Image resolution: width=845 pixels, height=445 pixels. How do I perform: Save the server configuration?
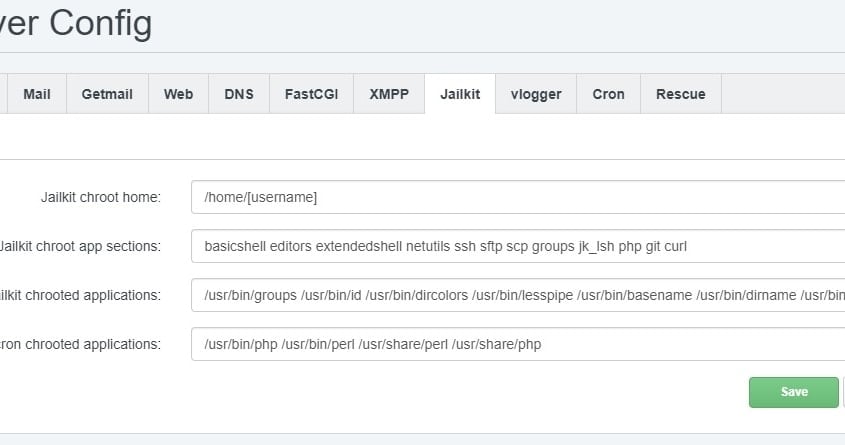click(x=793, y=392)
